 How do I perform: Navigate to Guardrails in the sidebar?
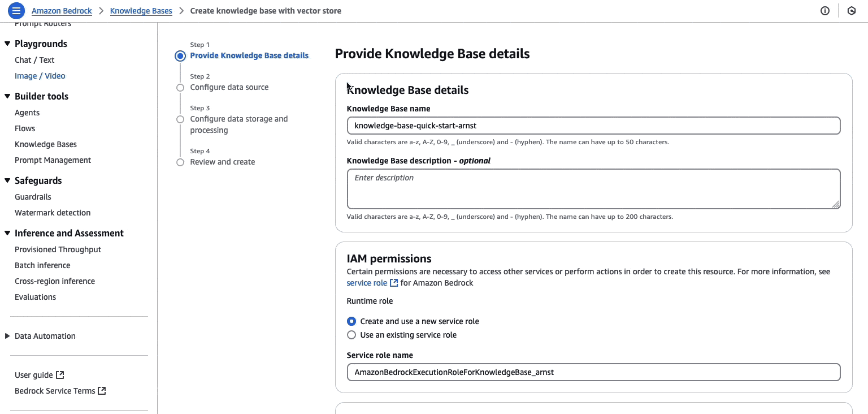[x=33, y=197]
